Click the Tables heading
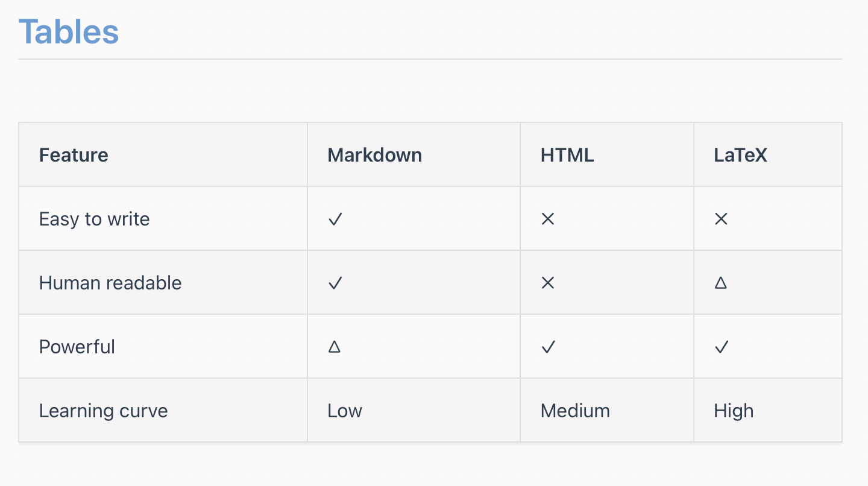Viewport: 868px width, 486px height. pyautogui.click(x=69, y=31)
